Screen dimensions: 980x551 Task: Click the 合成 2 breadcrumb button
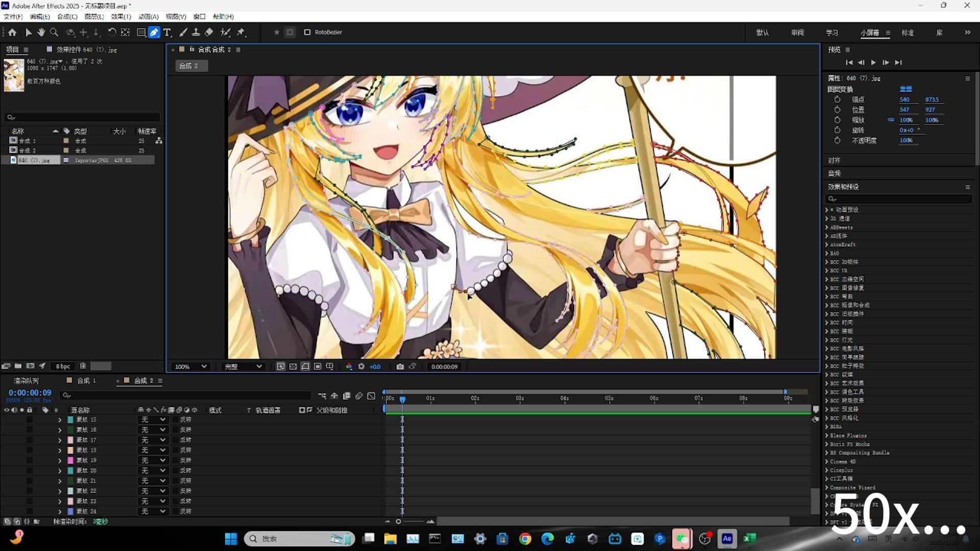pyautogui.click(x=191, y=66)
